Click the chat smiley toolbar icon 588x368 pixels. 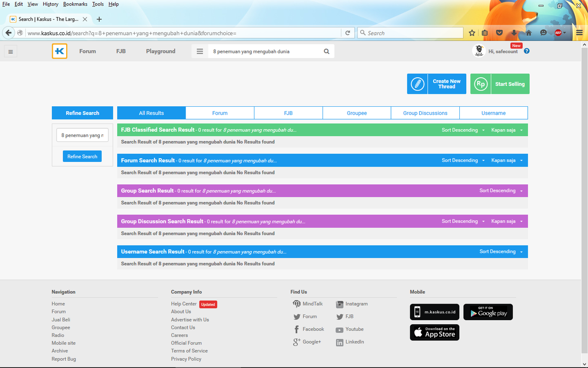pos(543,33)
